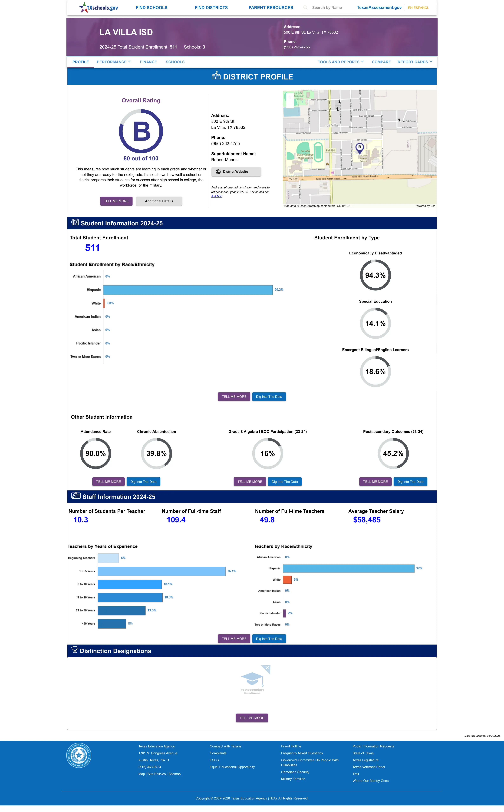The height and width of the screenshot is (812, 504).
Task: Click Tell Me More under enrollment chart
Action: 234,397
